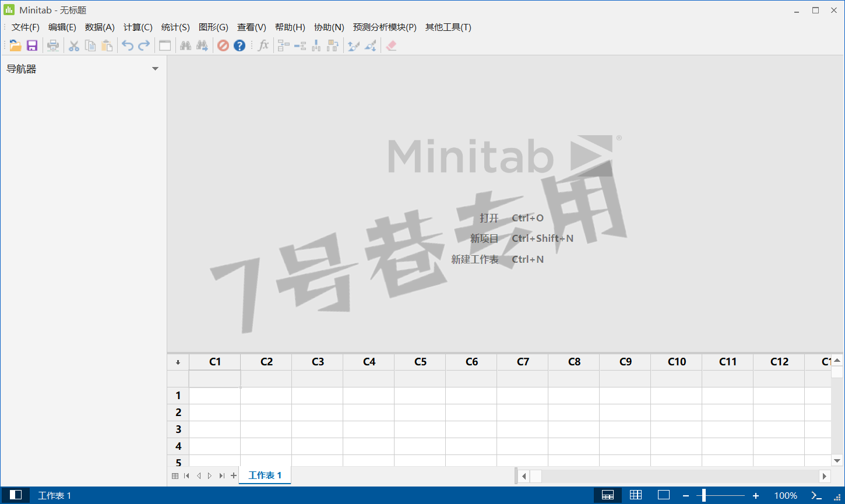The width and height of the screenshot is (845, 504).
Task: Click the horizontal scrollbar right arrow
Action: point(825,476)
